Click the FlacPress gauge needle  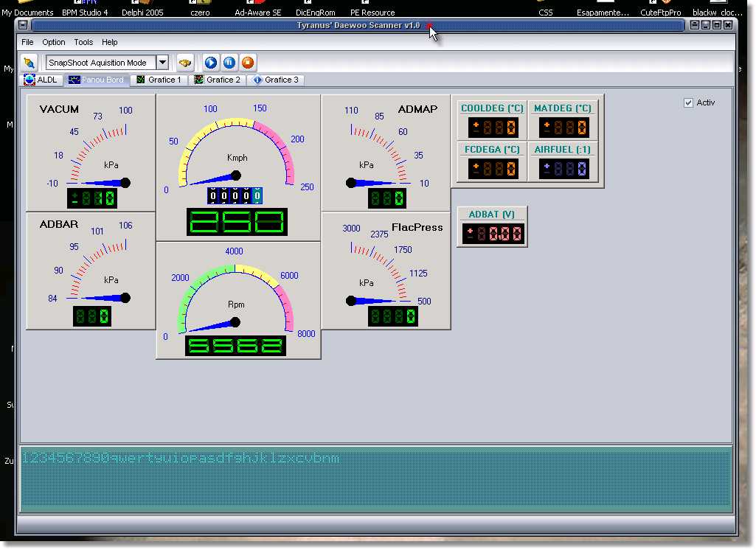pyautogui.click(x=371, y=301)
